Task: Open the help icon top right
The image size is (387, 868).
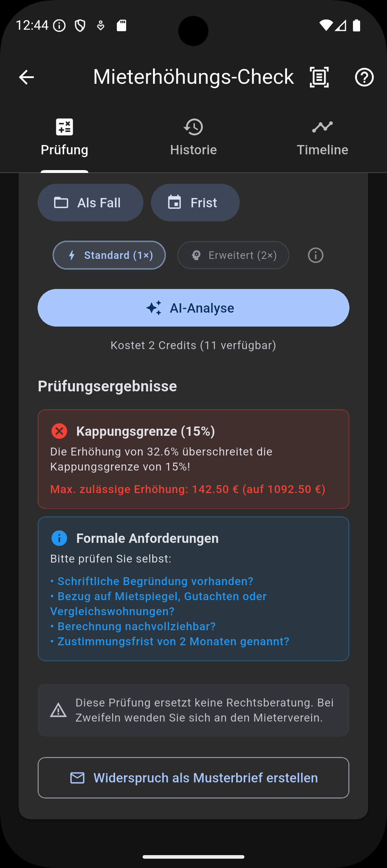Action: coord(364,77)
